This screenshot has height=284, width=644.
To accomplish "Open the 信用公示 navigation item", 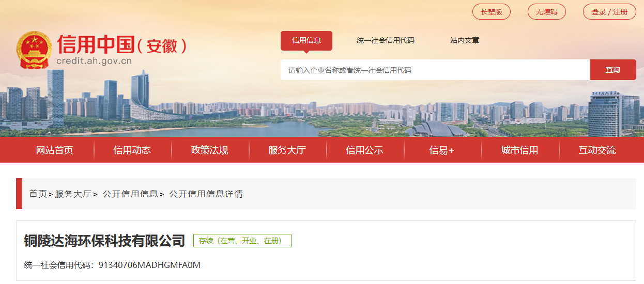I will coord(365,150).
